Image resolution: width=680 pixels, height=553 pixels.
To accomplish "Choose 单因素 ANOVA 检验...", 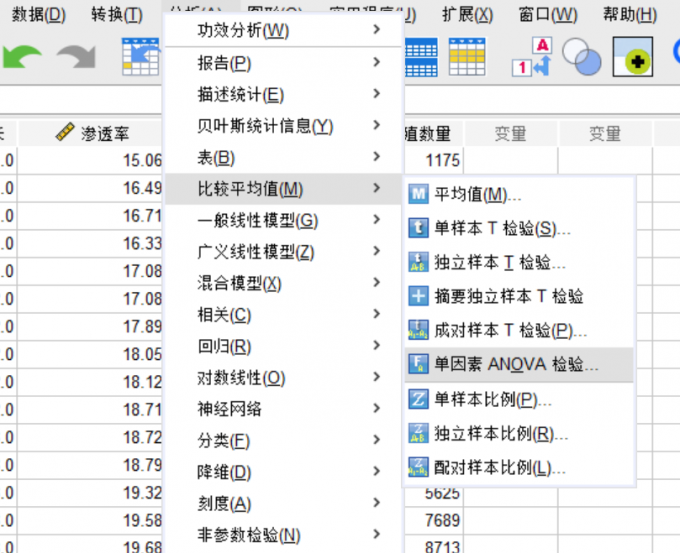I will (x=519, y=364).
